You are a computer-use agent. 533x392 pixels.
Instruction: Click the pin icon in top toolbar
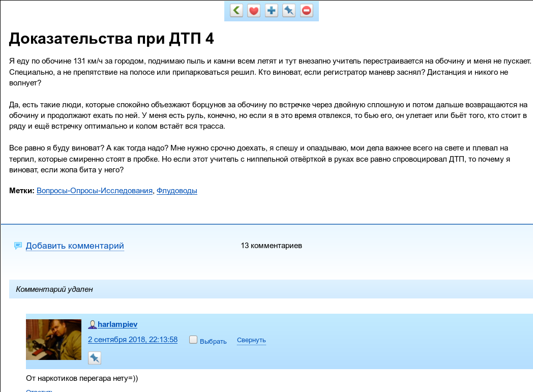tap(289, 11)
